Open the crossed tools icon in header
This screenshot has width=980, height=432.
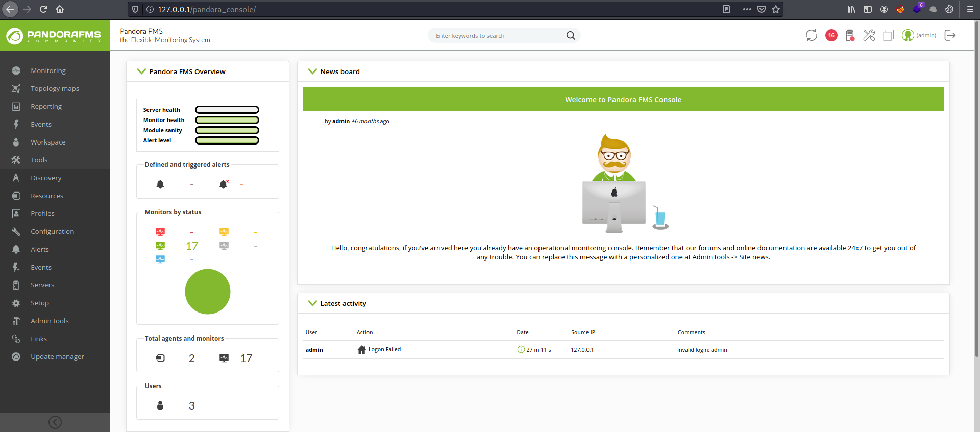(869, 35)
